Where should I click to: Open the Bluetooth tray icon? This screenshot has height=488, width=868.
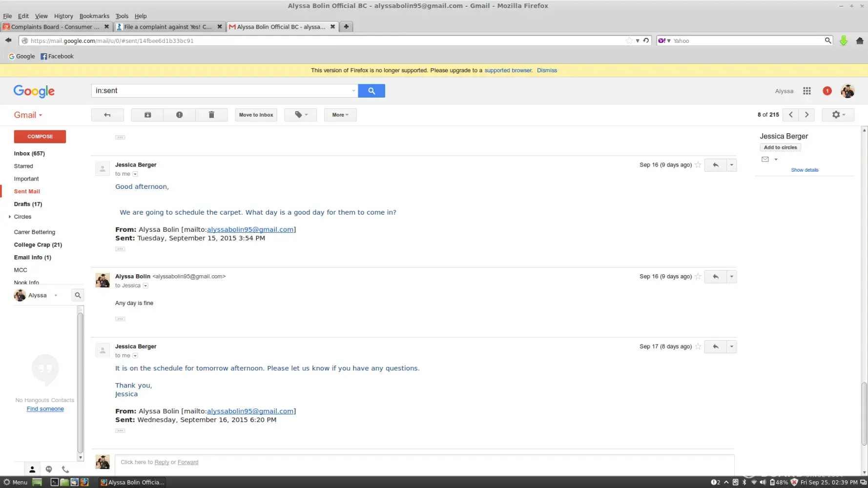[744, 482]
